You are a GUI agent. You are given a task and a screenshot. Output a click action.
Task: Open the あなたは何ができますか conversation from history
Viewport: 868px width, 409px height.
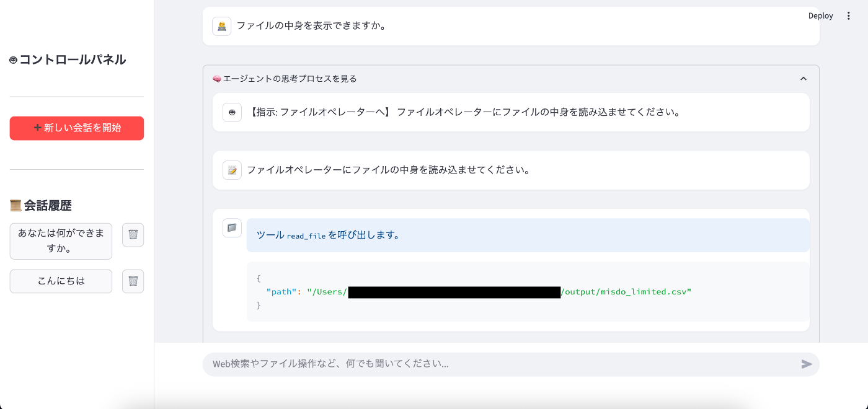60,241
